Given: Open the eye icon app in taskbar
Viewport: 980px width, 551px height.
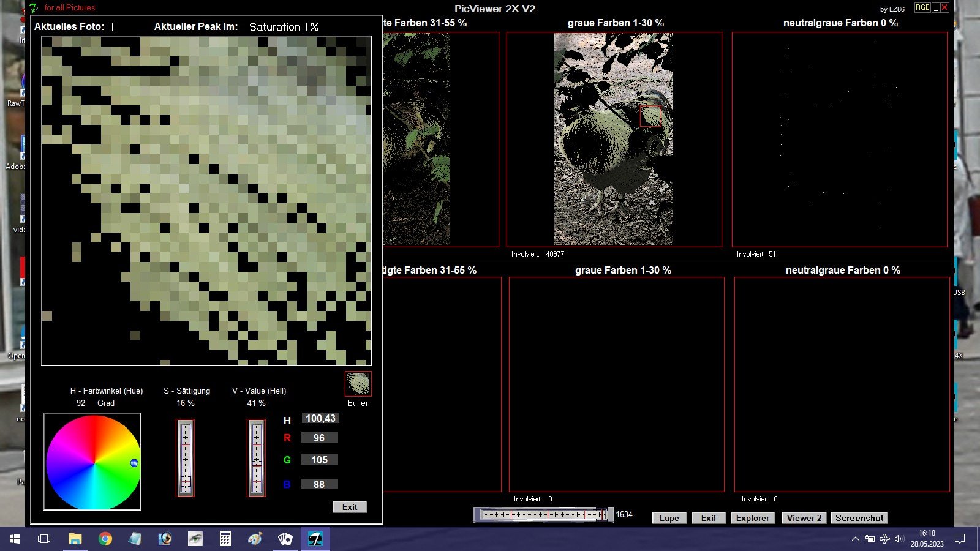Looking at the screenshot, I should click(195, 539).
